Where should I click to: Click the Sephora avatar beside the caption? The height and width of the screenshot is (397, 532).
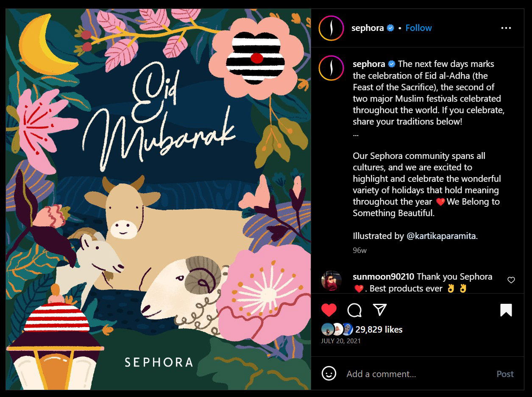(331, 68)
